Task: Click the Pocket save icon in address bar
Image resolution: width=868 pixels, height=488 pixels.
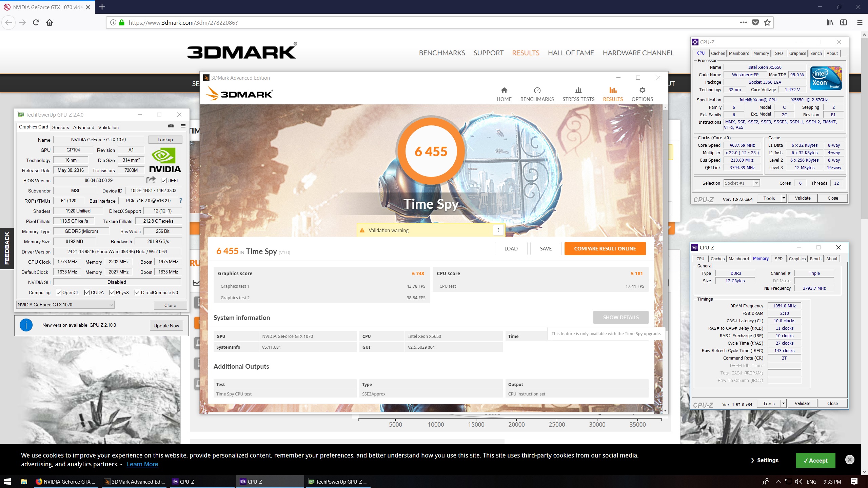Action: [x=755, y=22]
